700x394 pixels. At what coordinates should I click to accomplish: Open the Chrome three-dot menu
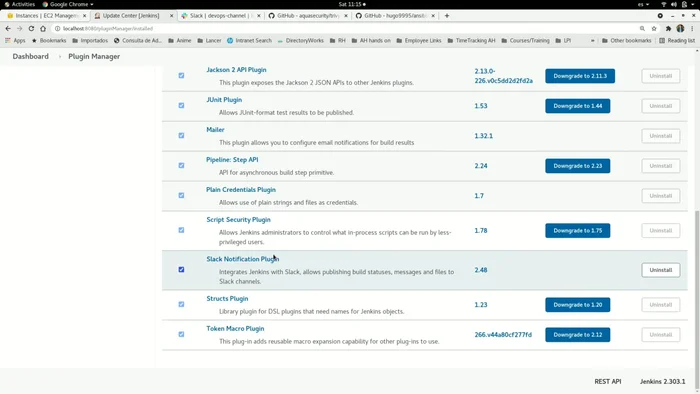[x=692, y=29]
